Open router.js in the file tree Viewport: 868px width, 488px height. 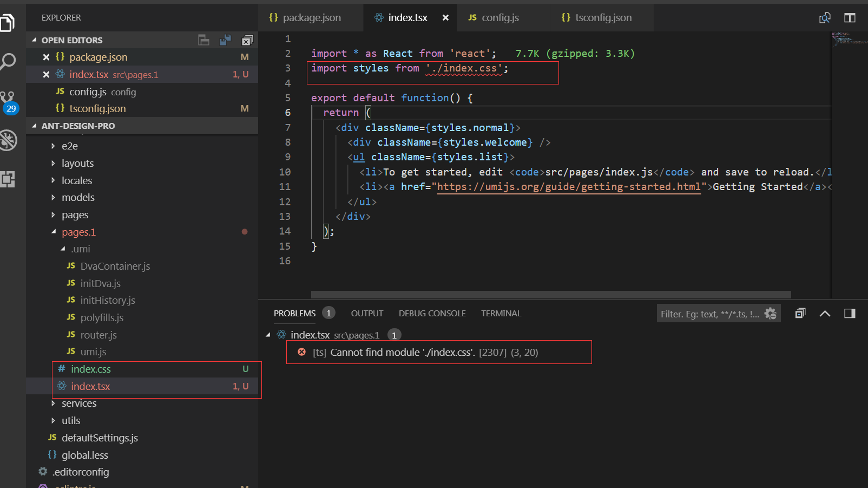click(x=98, y=335)
